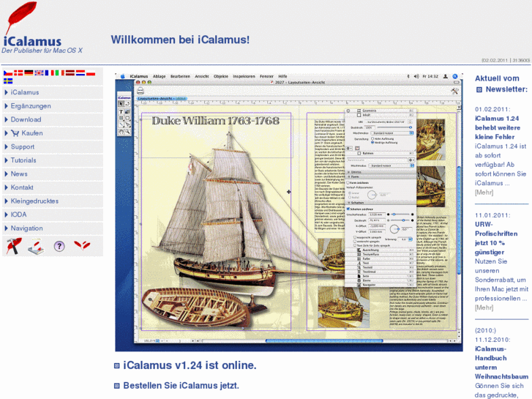Select the hand tool in toolbox
Screen dimensions: 532x399
pyautogui.click(x=121, y=132)
